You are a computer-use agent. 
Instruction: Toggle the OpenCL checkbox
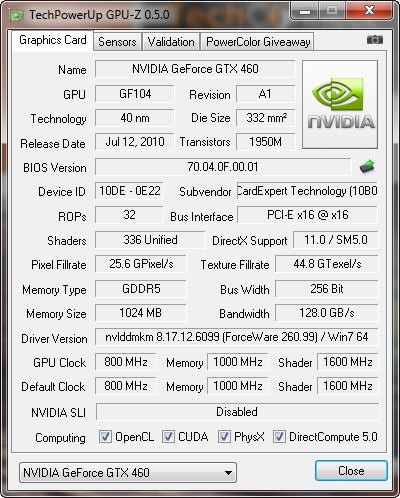[x=105, y=437]
